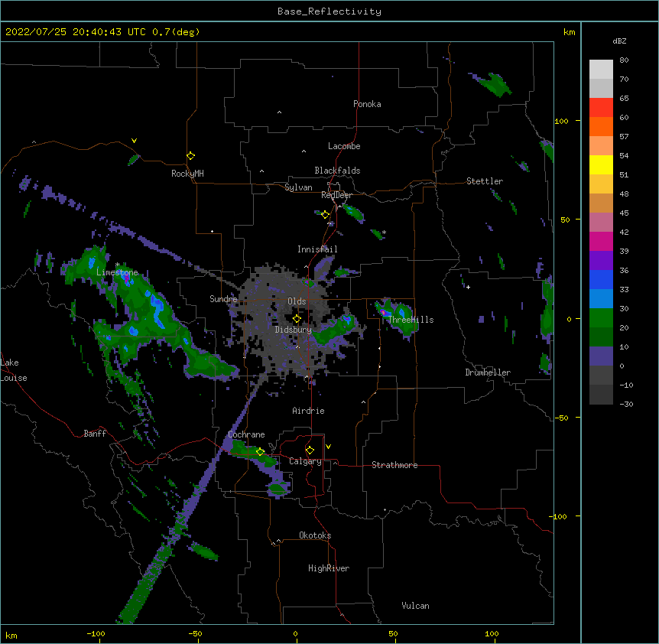Click the red 60-65 dBZ legend swatch
Image resolution: width=659 pixels, height=644 pixels.
(601, 108)
